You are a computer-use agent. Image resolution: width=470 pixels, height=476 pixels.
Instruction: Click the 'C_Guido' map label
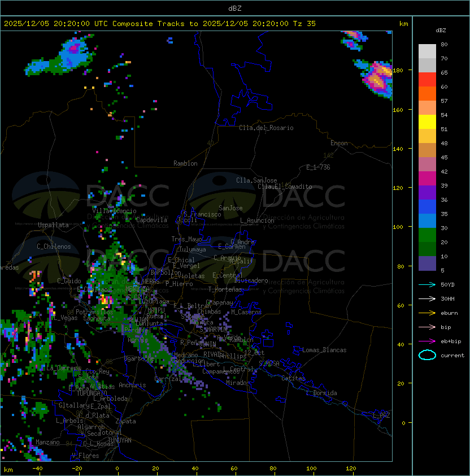(69, 281)
